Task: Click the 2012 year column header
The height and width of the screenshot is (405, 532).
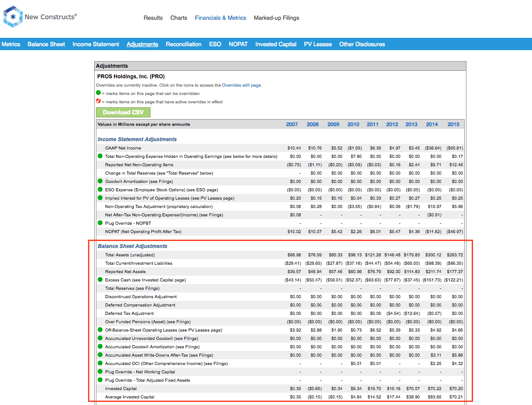Action: click(392, 124)
